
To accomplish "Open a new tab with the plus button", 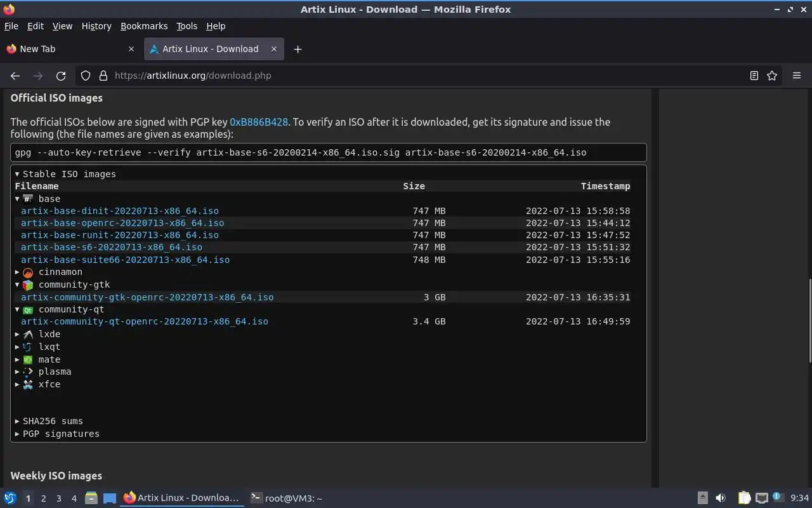I will click(x=298, y=49).
